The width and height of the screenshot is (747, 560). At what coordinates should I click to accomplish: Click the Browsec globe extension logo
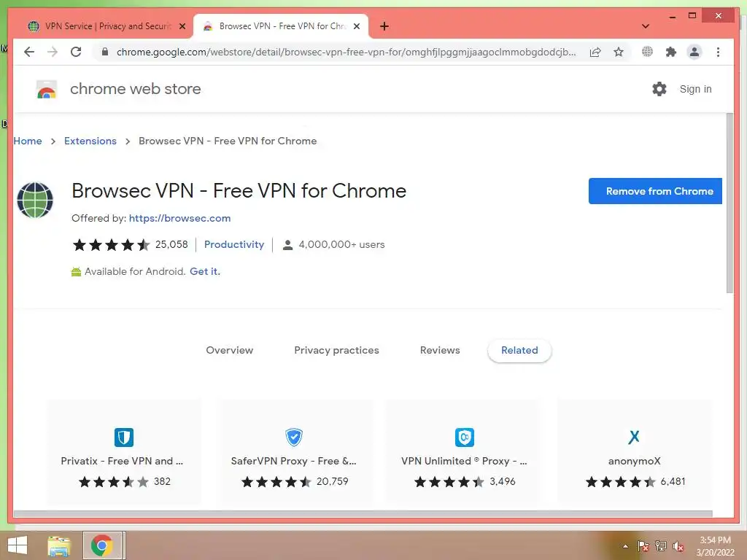[x=35, y=200]
